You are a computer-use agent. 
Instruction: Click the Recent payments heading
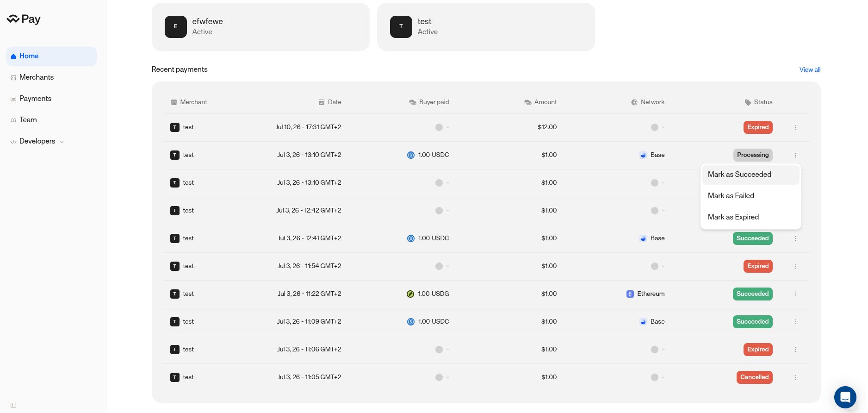[180, 69]
